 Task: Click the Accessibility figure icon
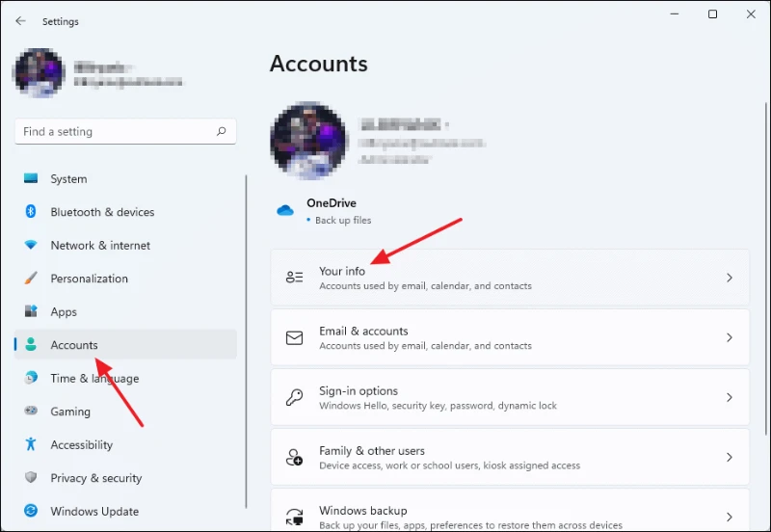pos(31,444)
